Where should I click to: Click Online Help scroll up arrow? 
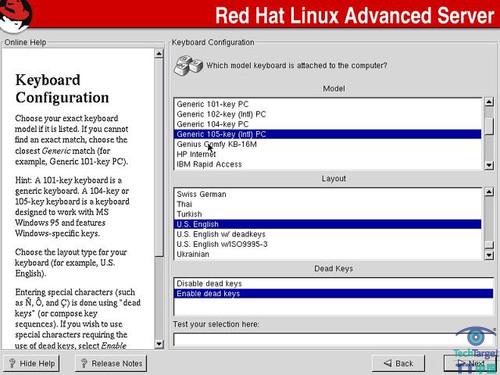pos(159,53)
